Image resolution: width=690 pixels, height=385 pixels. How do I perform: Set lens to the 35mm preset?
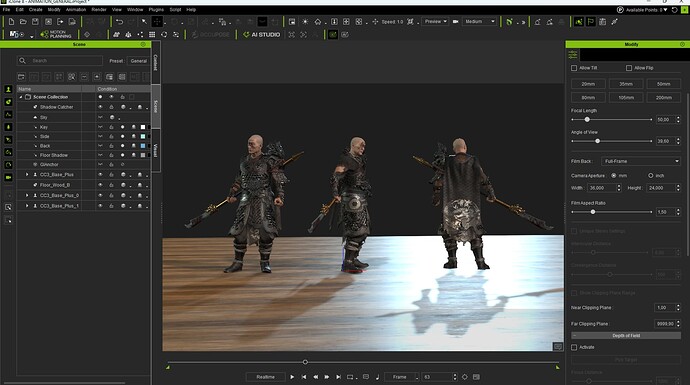pyautogui.click(x=626, y=84)
